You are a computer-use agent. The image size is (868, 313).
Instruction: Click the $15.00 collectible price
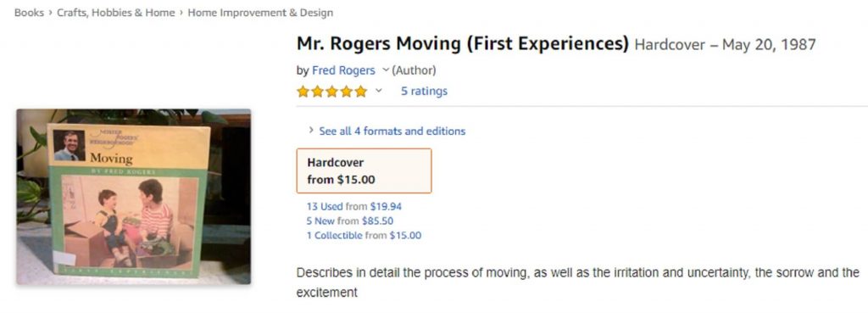click(x=405, y=236)
